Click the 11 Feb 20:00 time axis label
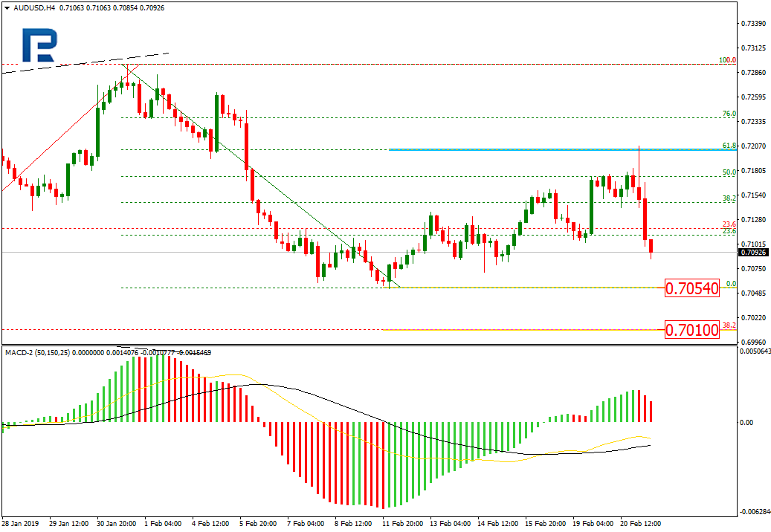Image resolution: width=771 pixels, height=532 pixels. point(402,523)
